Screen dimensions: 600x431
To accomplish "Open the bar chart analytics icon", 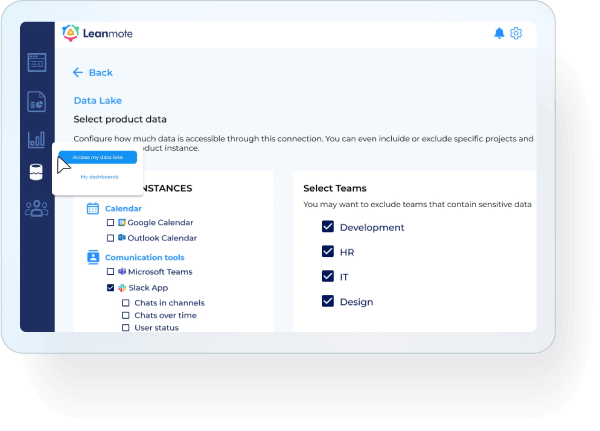I will (x=36, y=139).
